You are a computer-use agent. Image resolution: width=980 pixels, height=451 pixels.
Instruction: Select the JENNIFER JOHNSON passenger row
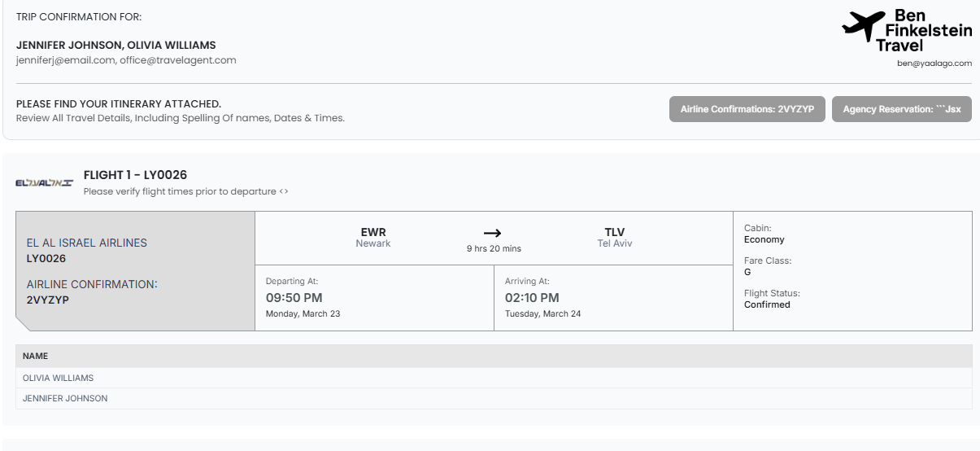pyautogui.click(x=494, y=398)
